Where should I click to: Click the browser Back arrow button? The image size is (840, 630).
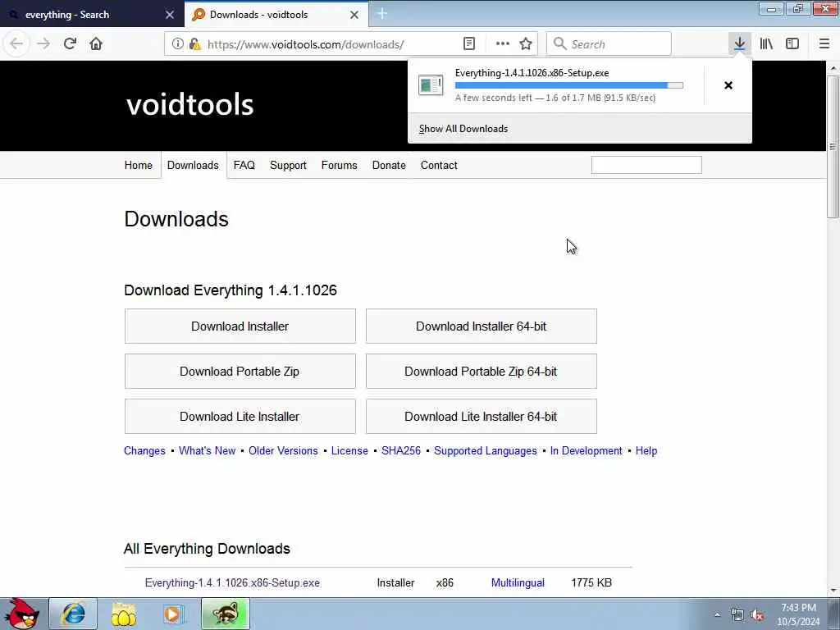pos(16,44)
